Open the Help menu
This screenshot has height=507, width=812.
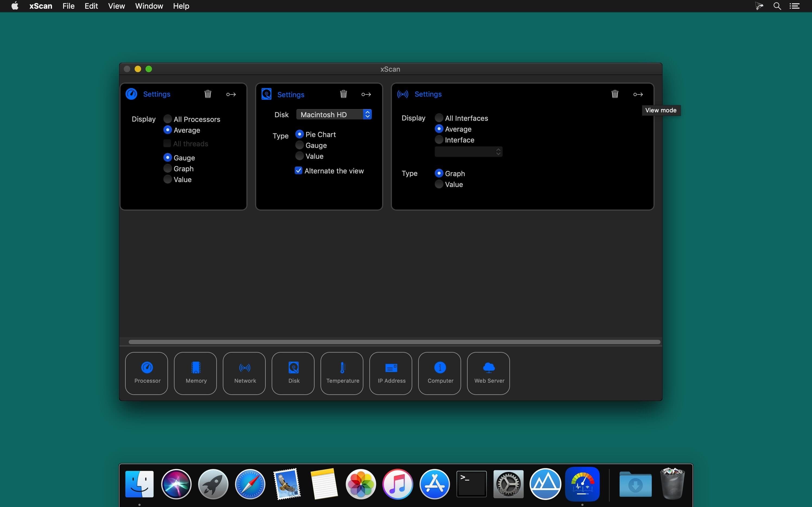pos(181,6)
